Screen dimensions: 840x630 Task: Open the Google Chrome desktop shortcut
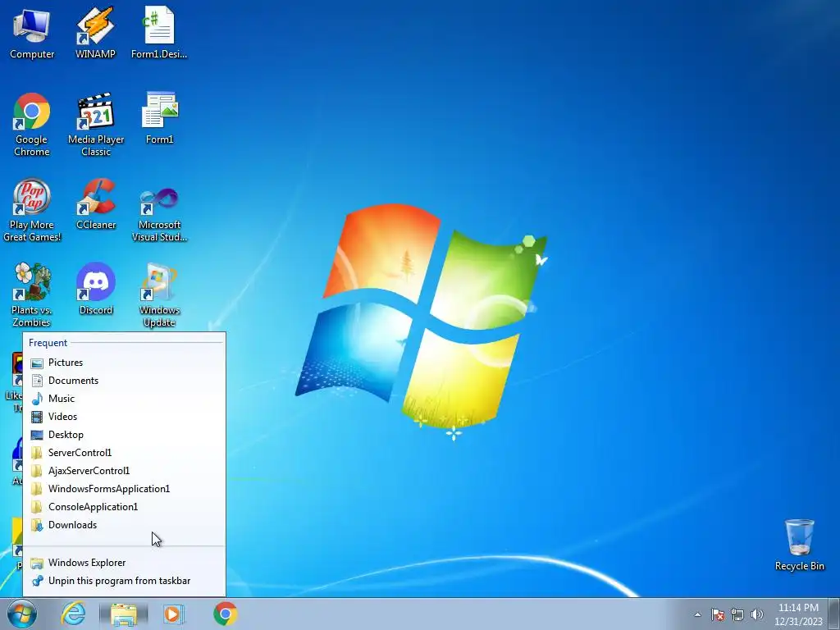tap(32, 125)
